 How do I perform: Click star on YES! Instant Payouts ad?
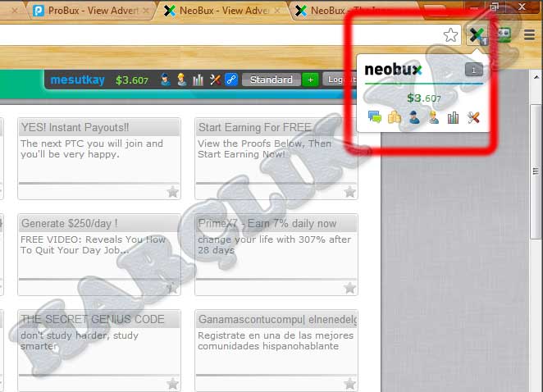point(172,192)
